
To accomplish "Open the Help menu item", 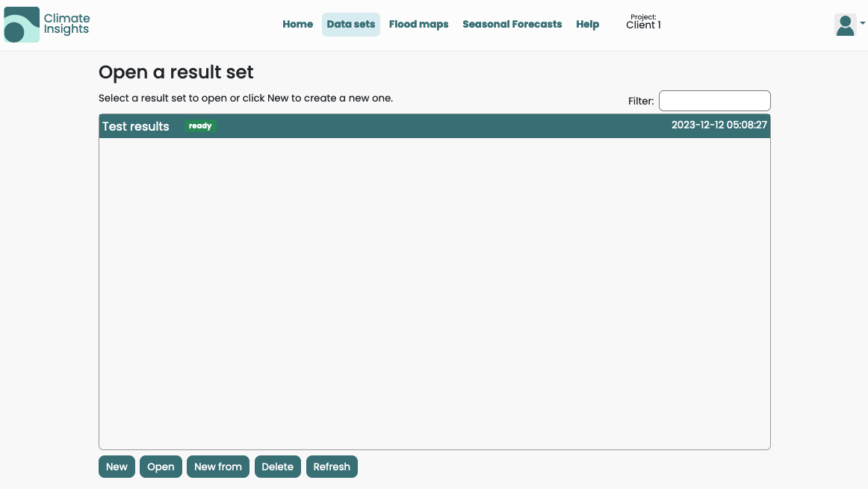I will (587, 25).
